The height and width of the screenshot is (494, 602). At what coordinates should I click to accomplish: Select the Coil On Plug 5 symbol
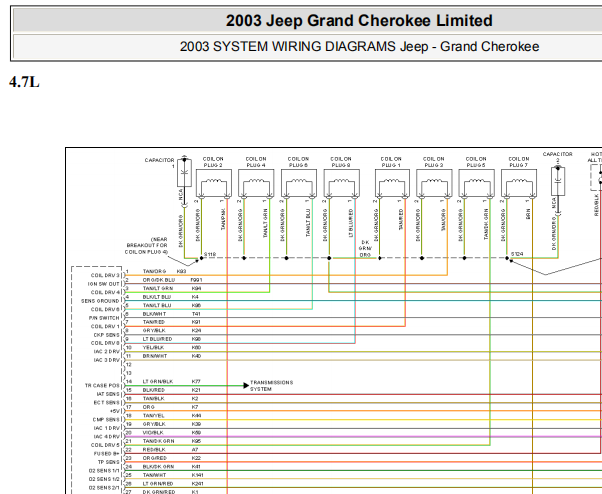pyautogui.click(x=476, y=184)
